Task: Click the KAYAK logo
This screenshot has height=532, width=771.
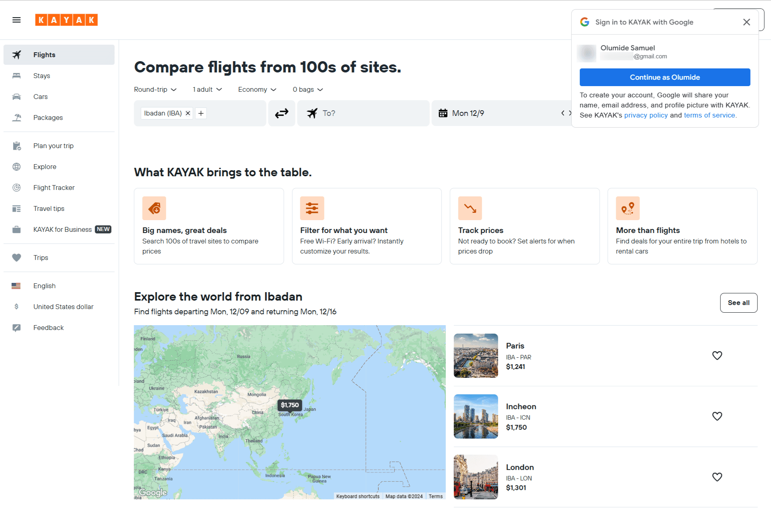Action: tap(66, 20)
